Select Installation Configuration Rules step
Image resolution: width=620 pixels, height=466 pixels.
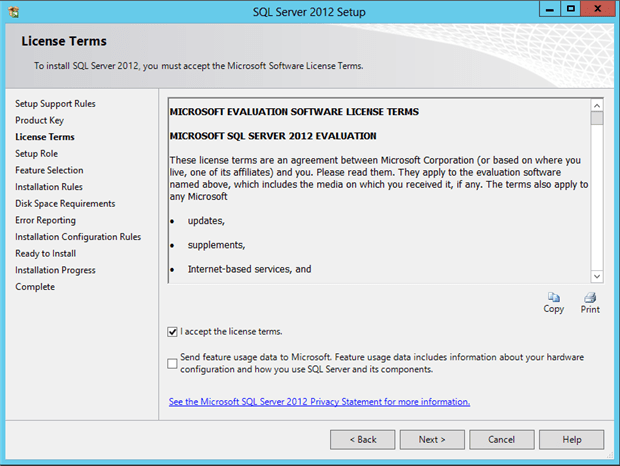click(x=78, y=237)
